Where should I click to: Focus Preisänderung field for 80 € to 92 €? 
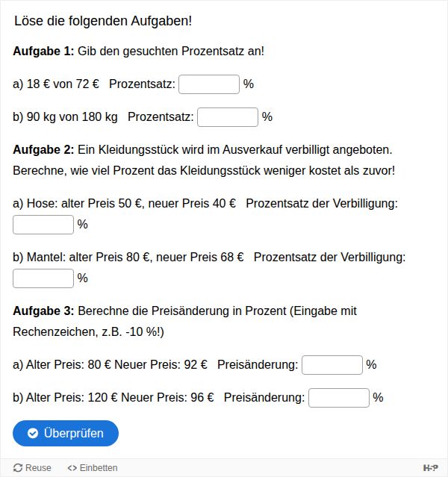(332, 365)
